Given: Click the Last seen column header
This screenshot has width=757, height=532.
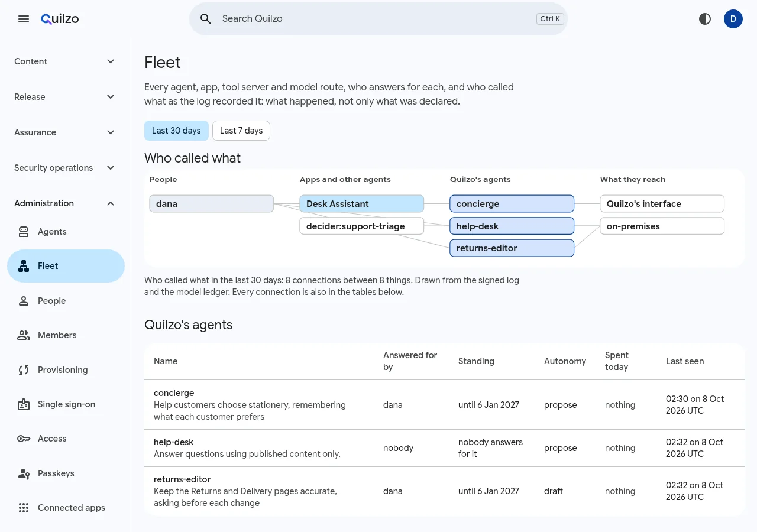Looking at the screenshot, I should point(685,361).
